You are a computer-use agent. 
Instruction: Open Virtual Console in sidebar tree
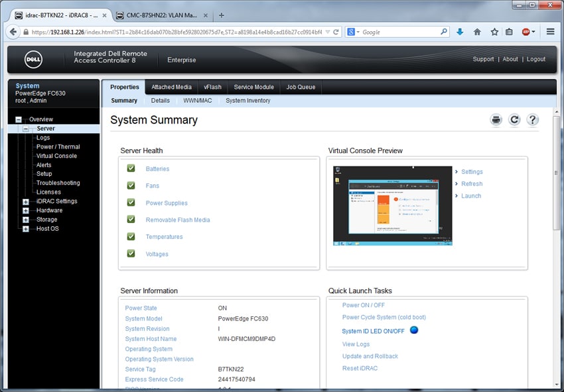click(57, 156)
